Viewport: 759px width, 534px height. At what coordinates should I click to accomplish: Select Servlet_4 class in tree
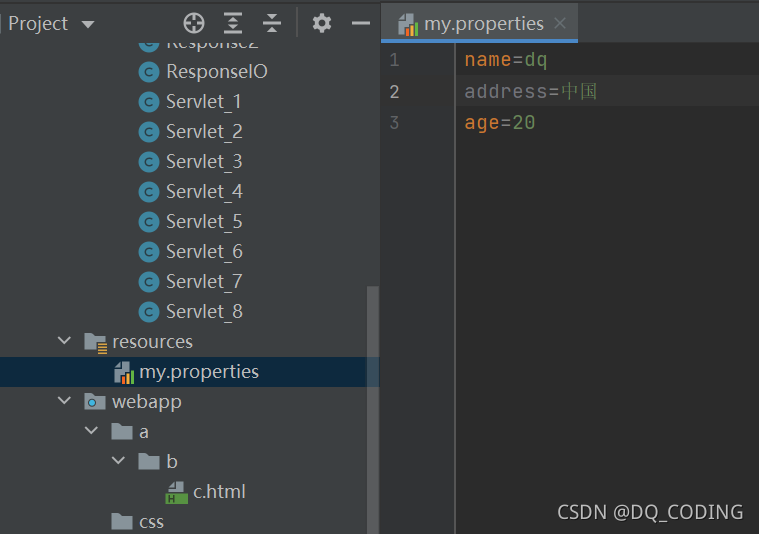tap(204, 192)
